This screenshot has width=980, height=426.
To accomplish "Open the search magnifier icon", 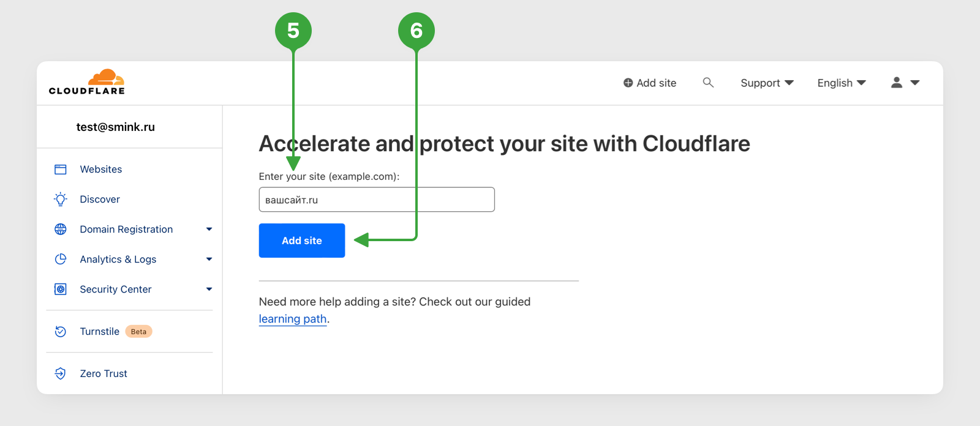I will pyautogui.click(x=708, y=82).
